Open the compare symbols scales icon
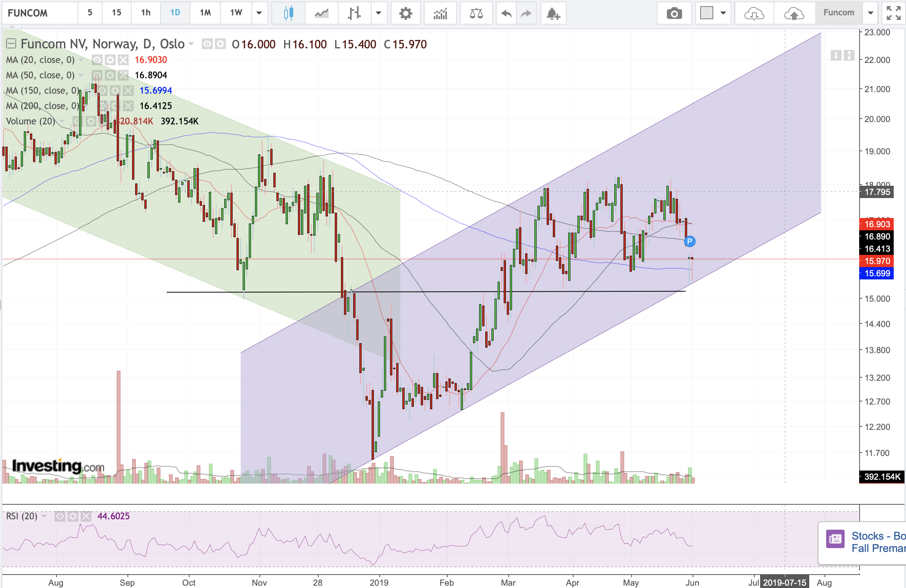 coord(476,13)
